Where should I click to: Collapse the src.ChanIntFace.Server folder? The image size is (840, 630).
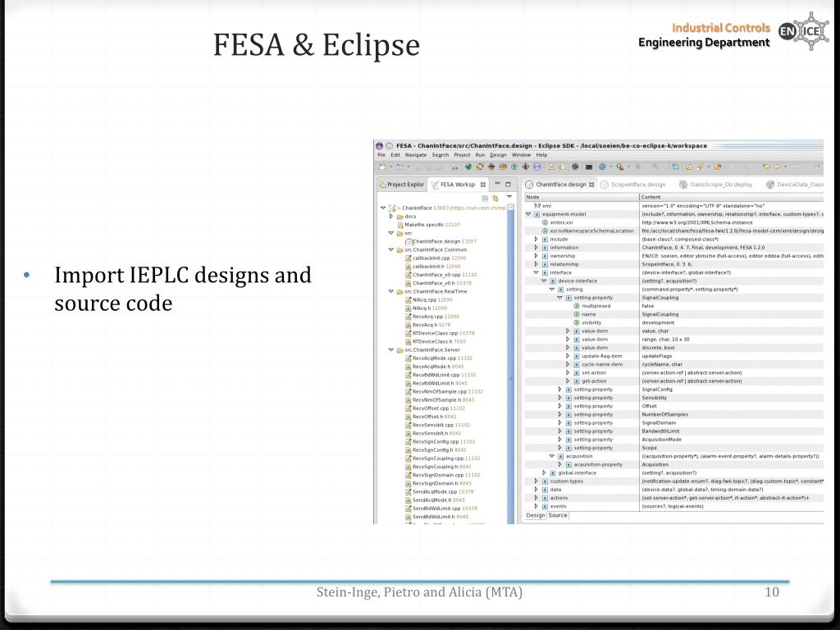[x=391, y=349]
